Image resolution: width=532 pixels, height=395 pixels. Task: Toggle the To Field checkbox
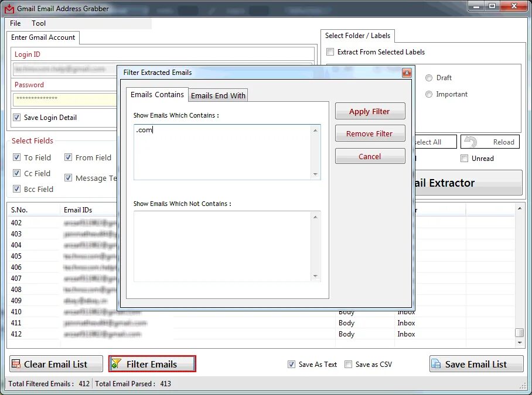(16, 157)
